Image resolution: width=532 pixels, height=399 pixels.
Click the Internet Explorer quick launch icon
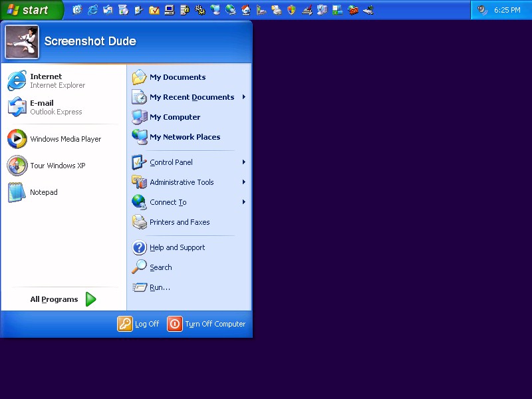pyautogui.click(x=92, y=10)
